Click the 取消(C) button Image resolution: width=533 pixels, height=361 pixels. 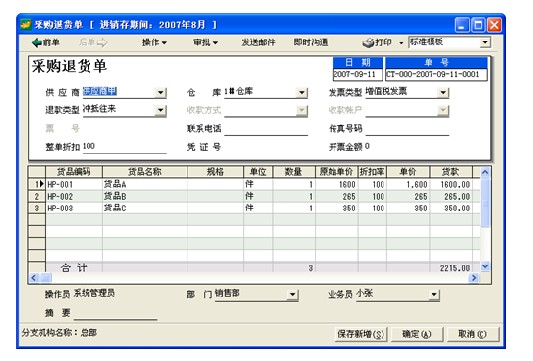point(472,334)
